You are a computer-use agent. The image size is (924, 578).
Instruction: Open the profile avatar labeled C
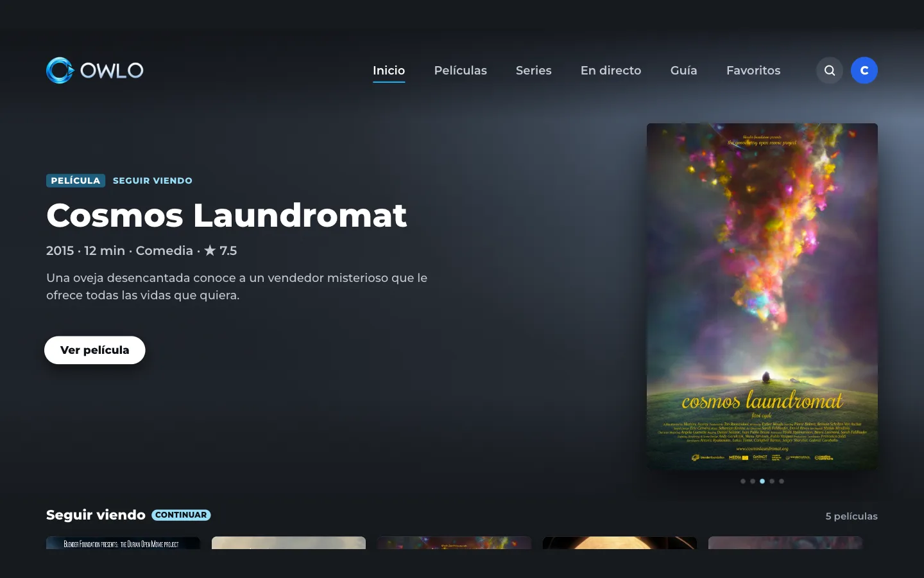coord(864,71)
